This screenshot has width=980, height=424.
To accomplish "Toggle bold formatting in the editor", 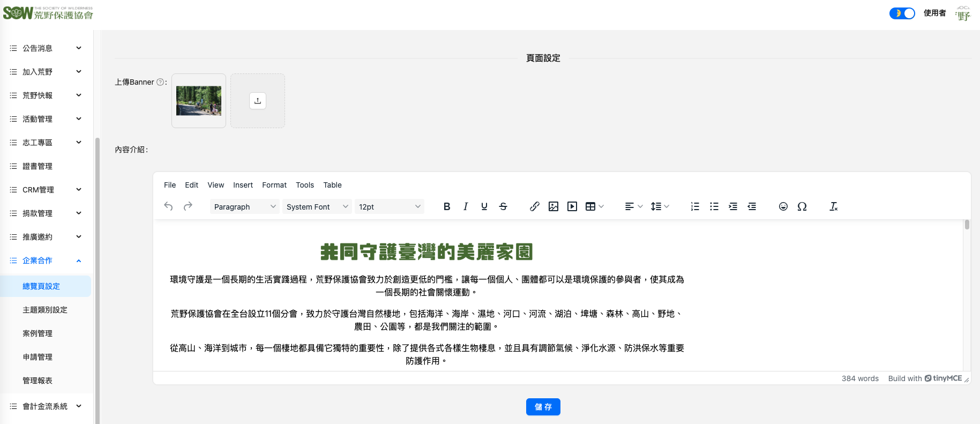I will 447,206.
